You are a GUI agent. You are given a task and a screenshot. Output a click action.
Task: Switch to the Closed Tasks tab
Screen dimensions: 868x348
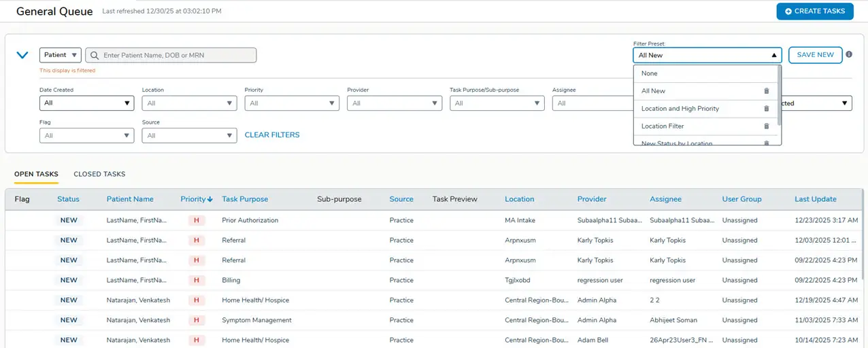[99, 174]
